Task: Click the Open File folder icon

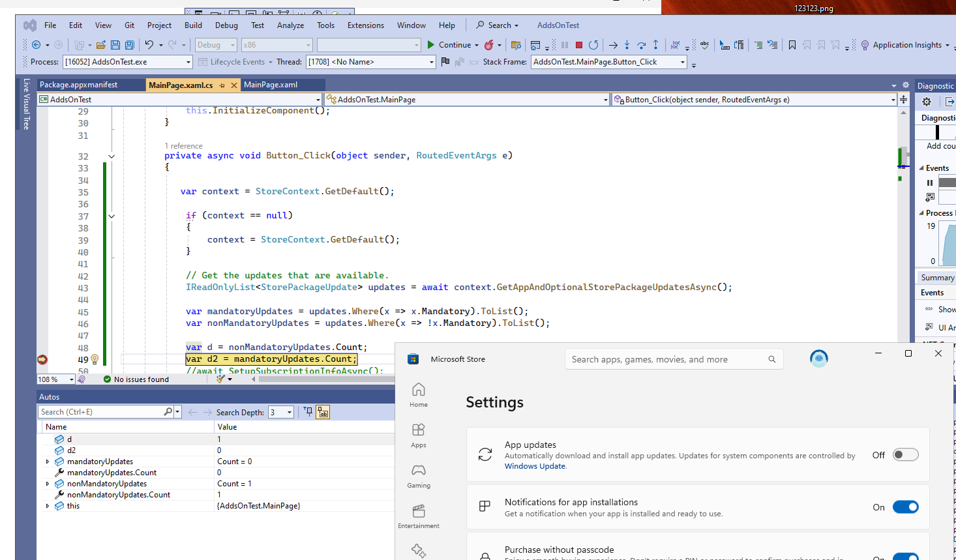Action: (101, 45)
